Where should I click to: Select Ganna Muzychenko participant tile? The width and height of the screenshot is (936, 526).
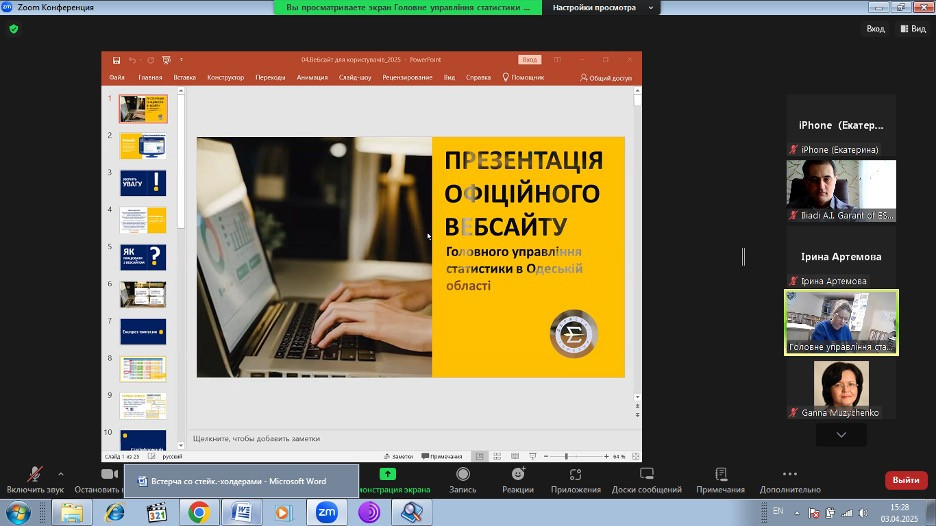[841, 389]
